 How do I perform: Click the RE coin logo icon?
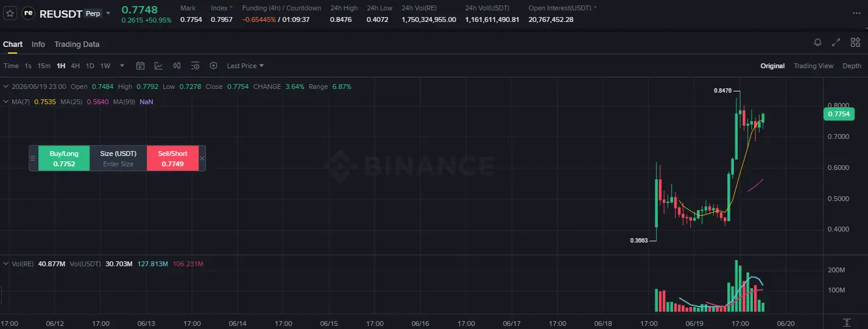(x=28, y=13)
